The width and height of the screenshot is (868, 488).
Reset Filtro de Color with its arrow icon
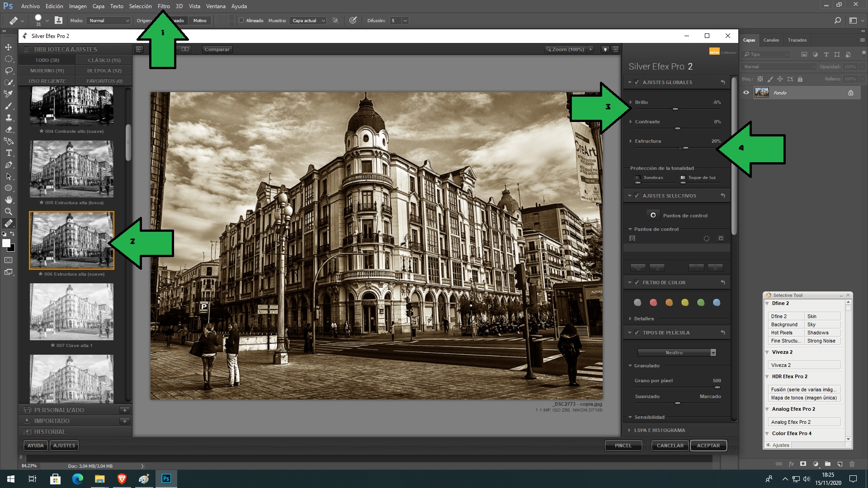pos(723,282)
